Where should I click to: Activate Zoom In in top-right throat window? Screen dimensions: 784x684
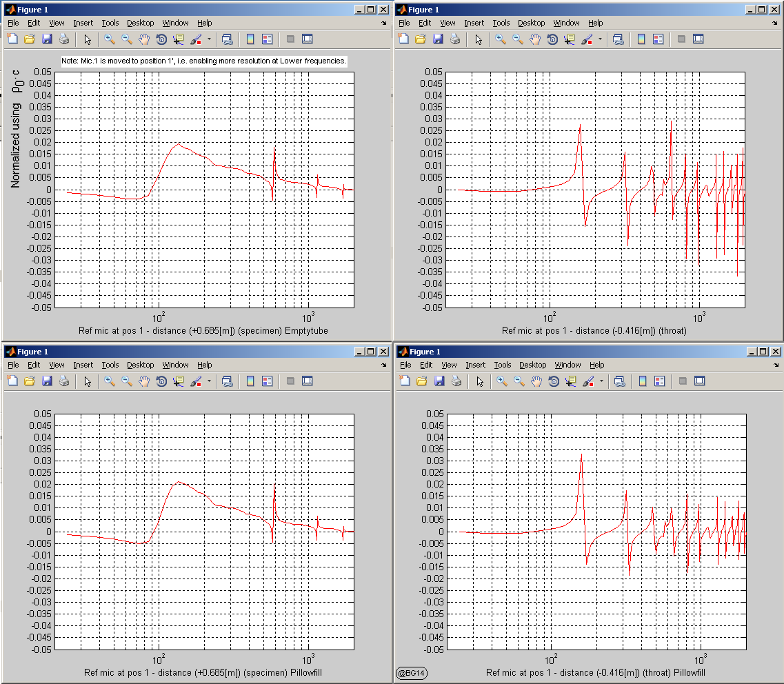click(x=501, y=39)
